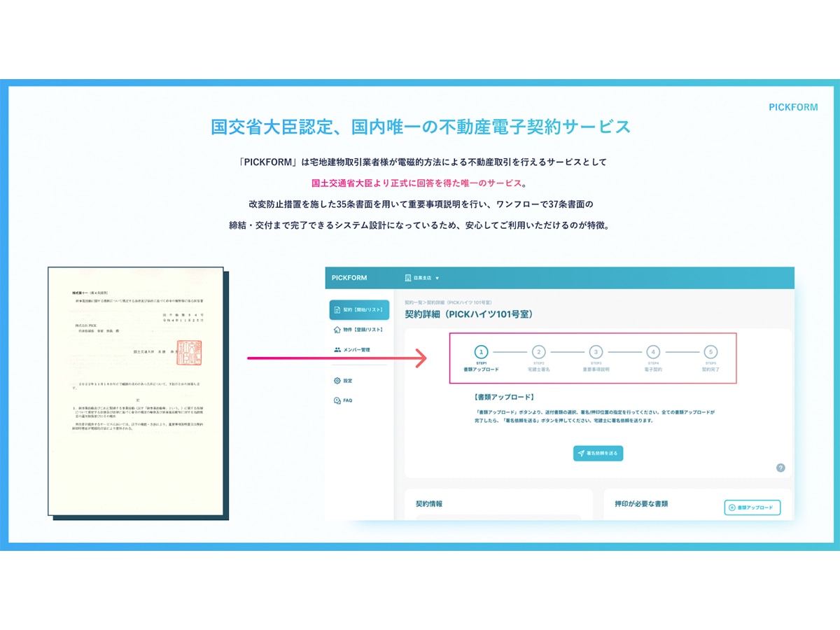Select step 1 書類アップロード circle

click(481, 352)
